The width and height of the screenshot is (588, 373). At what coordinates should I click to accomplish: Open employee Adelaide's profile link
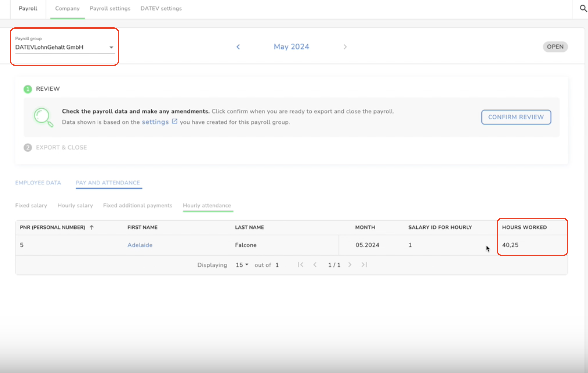(140, 245)
